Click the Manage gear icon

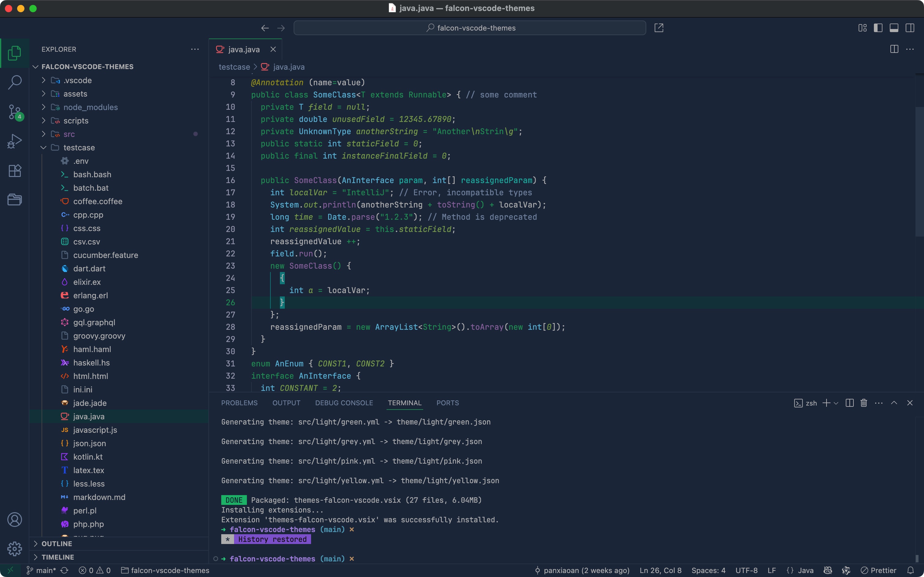coord(14,549)
